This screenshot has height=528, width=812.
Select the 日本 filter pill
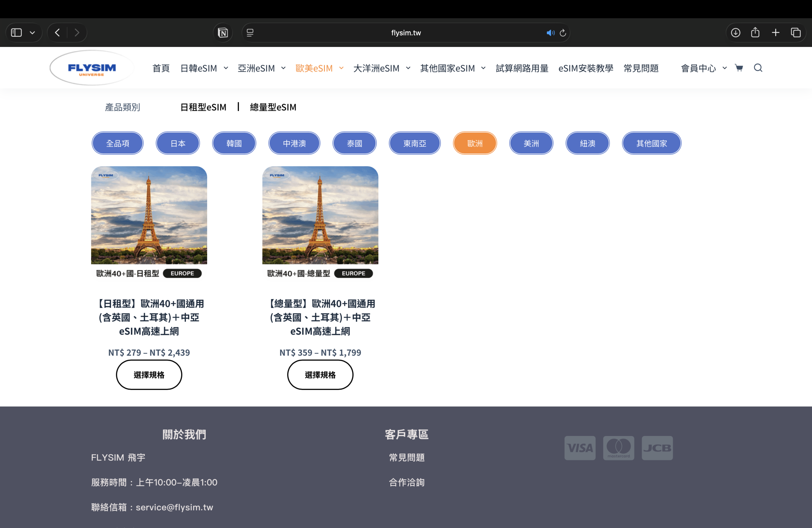click(x=178, y=143)
